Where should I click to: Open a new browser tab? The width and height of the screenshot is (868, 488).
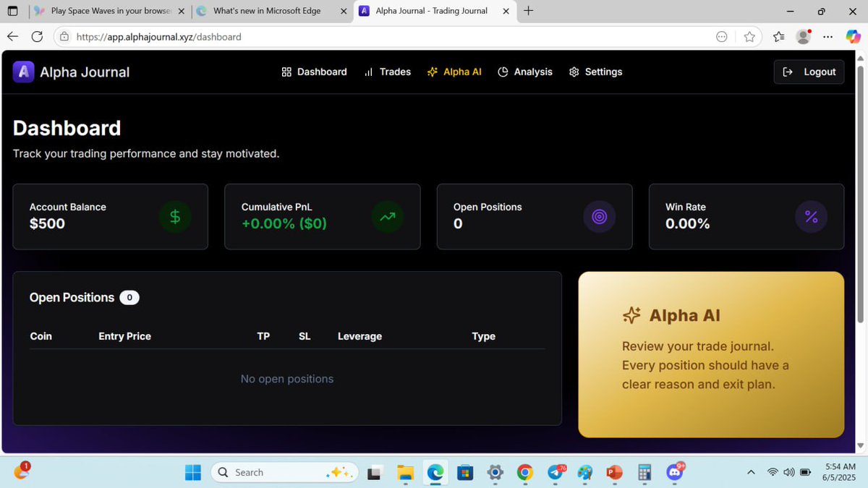(529, 11)
